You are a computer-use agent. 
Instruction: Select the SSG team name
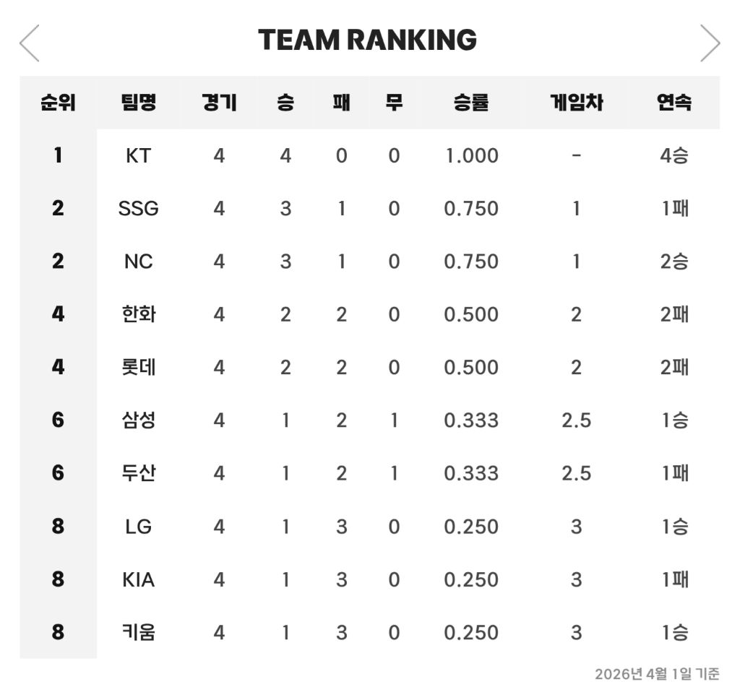point(138,209)
